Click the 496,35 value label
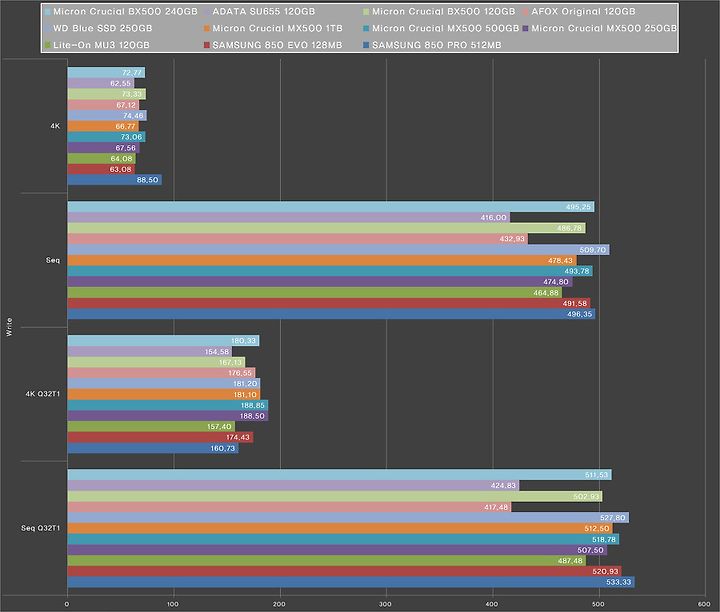 click(x=579, y=314)
